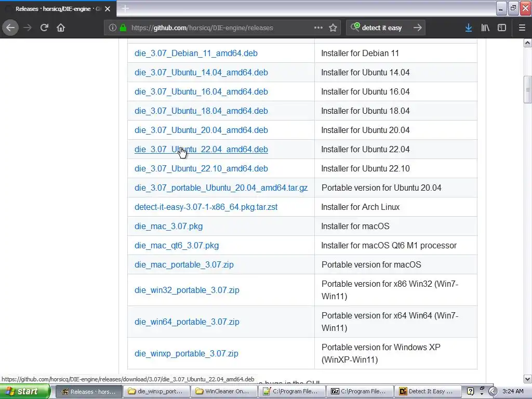Open WinCleaner On... taskbar window

click(x=224, y=392)
